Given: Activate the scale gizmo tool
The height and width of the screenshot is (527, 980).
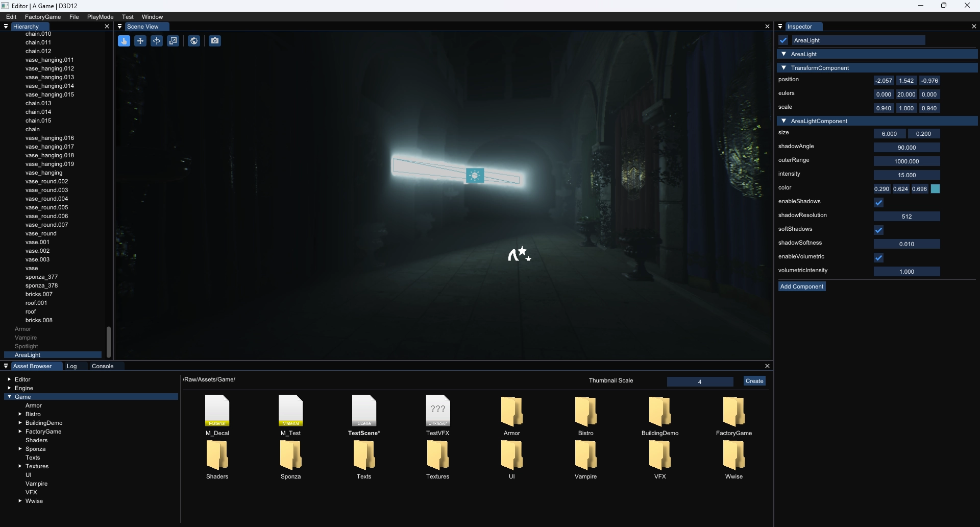Looking at the screenshot, I should click(174, 41).
